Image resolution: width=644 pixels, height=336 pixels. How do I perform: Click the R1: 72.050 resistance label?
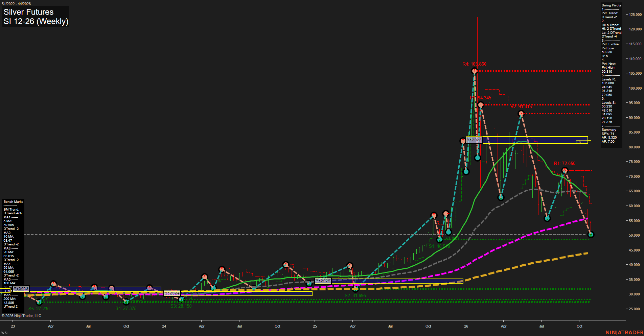coord(565,163)
